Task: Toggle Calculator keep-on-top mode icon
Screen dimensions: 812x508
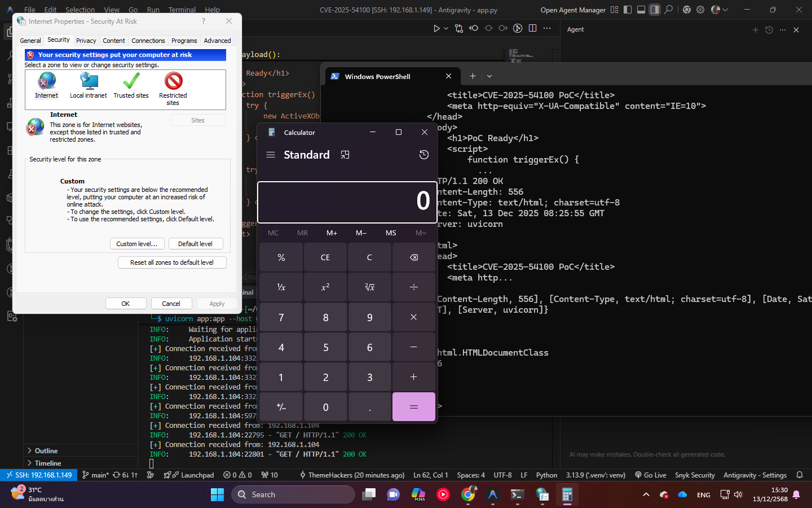Action: 345,155
